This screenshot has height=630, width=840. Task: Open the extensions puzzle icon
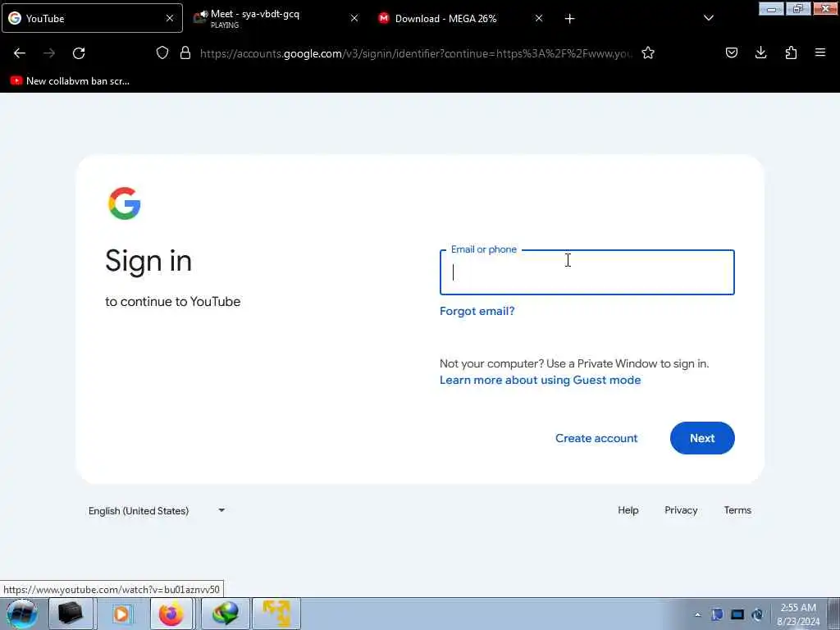(791, 52)
